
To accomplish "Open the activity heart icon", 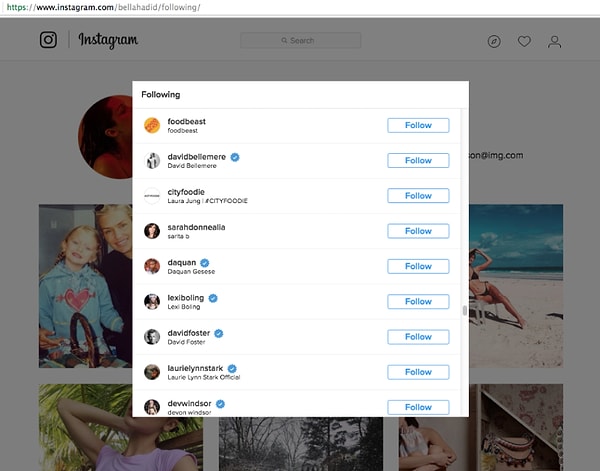I will 524,41.
